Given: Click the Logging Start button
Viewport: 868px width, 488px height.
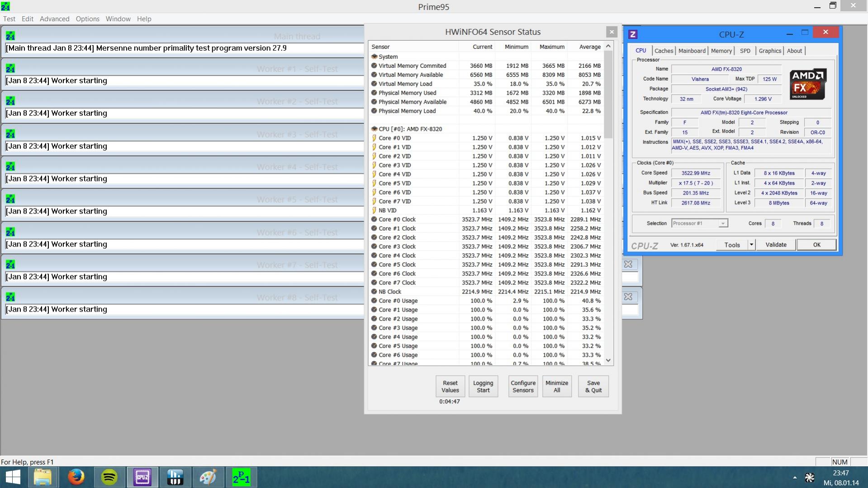Looking at the screenshot, I should click(x=483, y=386).
